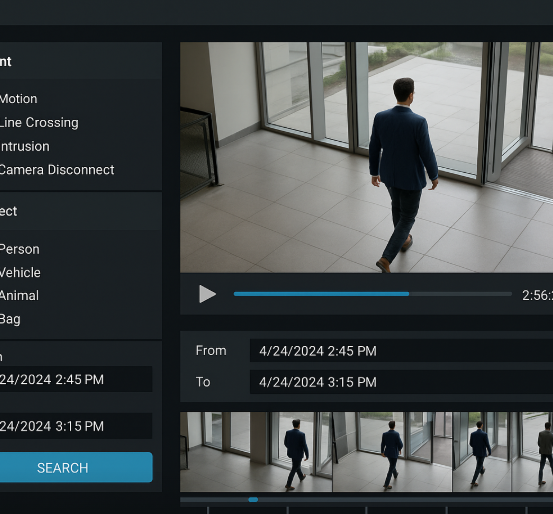Select the Line Crossing event filter
553x514 pixels.
click(39, 122)
